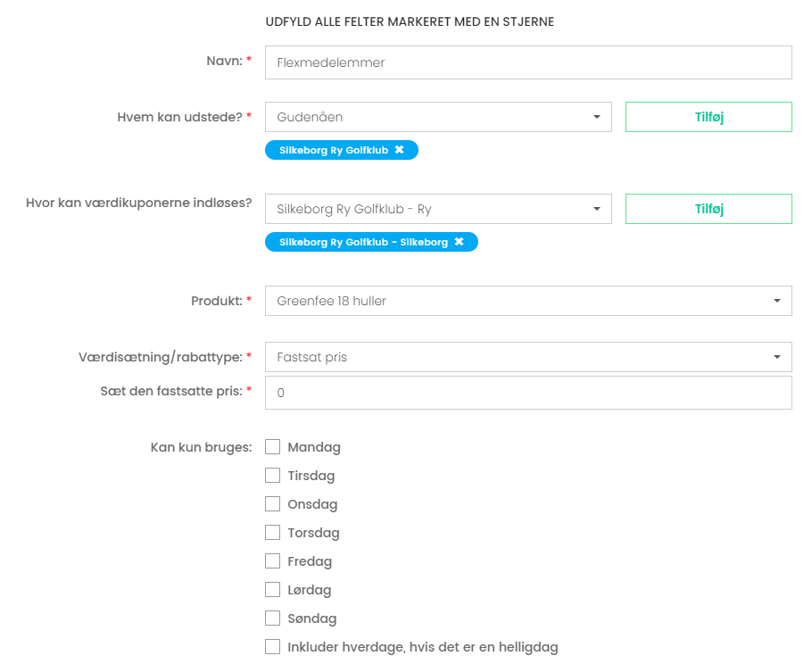Click Tilføj next to Silkeborg Ry Golfklub - Ry
This screenshot has height=664, width=812.
pos(708,209)
